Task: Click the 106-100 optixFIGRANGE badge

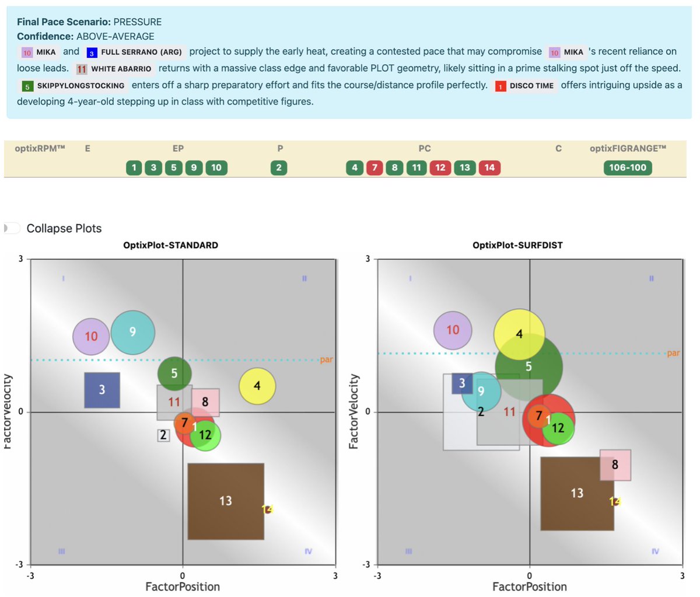Action: [x=628, y=167]
